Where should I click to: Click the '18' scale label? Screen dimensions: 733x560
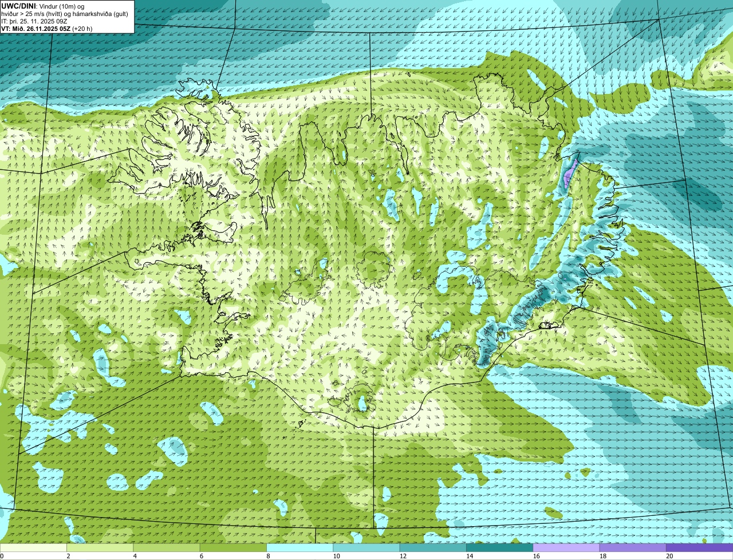pos(602,556)
